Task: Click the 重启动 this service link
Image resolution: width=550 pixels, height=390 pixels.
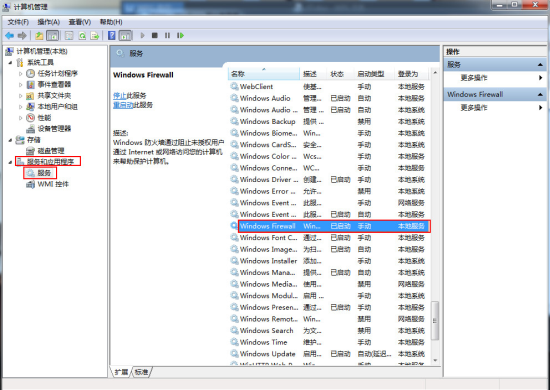Action: pos(123,105)
